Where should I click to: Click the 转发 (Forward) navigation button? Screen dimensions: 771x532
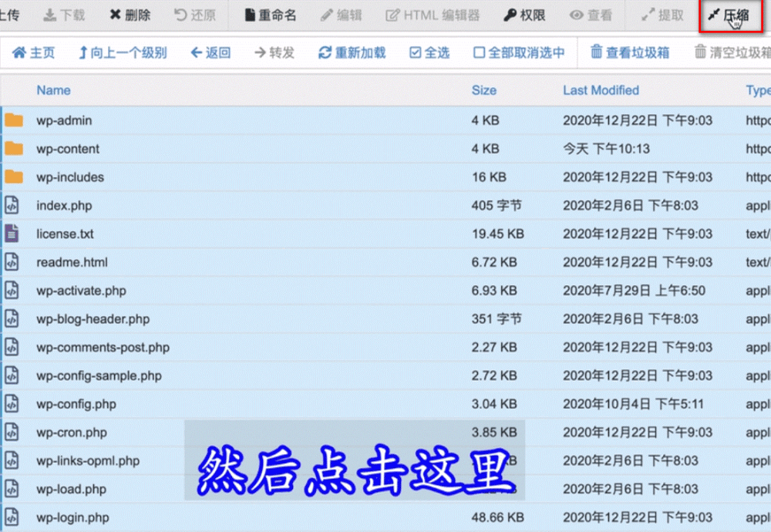pyautogui.click(x=274, y=52)
